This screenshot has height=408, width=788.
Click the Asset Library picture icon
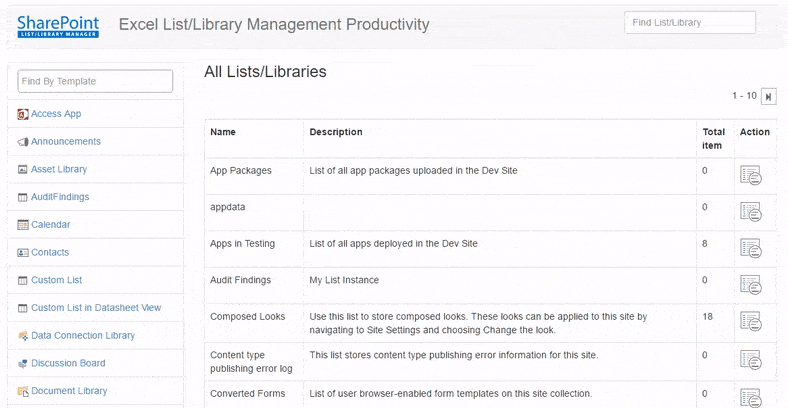click(x=23, y=169)
